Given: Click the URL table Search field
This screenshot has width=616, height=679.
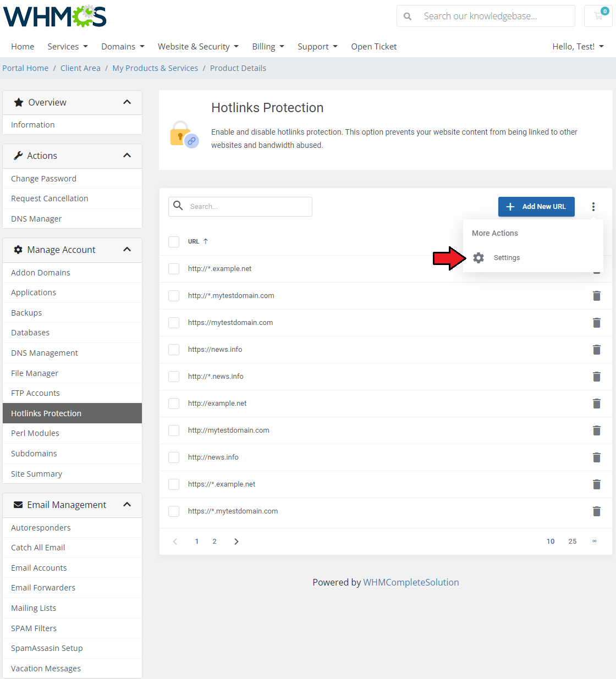Looking at the screenshot, I should [x=240, y=207].
